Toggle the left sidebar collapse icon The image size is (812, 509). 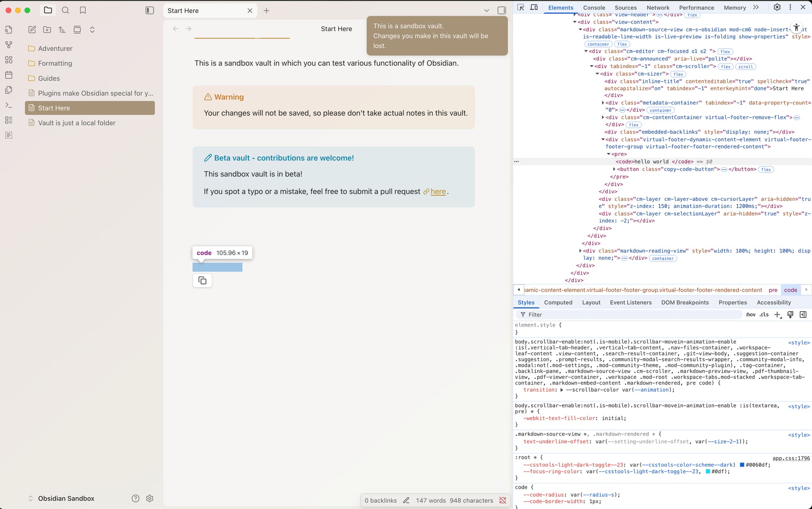tap(150, 10)
